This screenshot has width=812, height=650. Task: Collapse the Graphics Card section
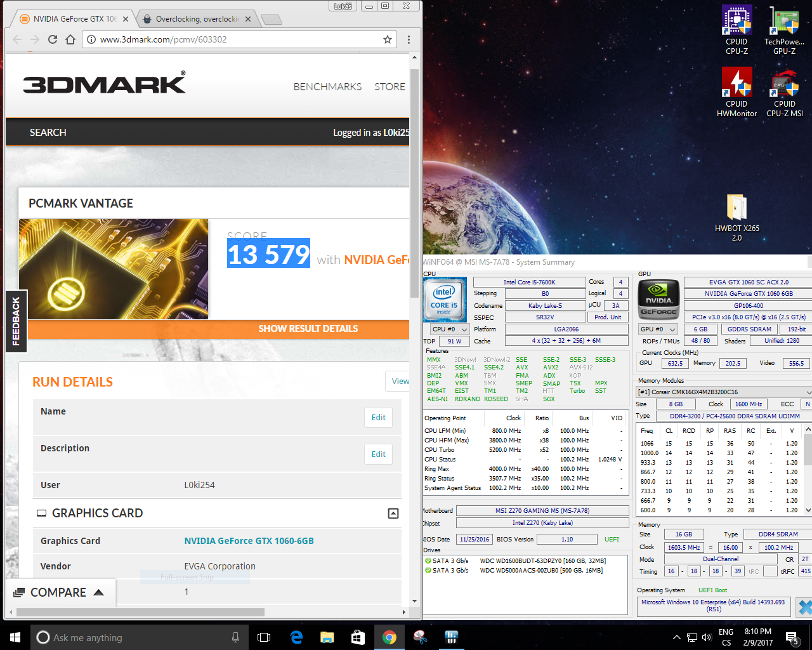[x=393, y=514]
